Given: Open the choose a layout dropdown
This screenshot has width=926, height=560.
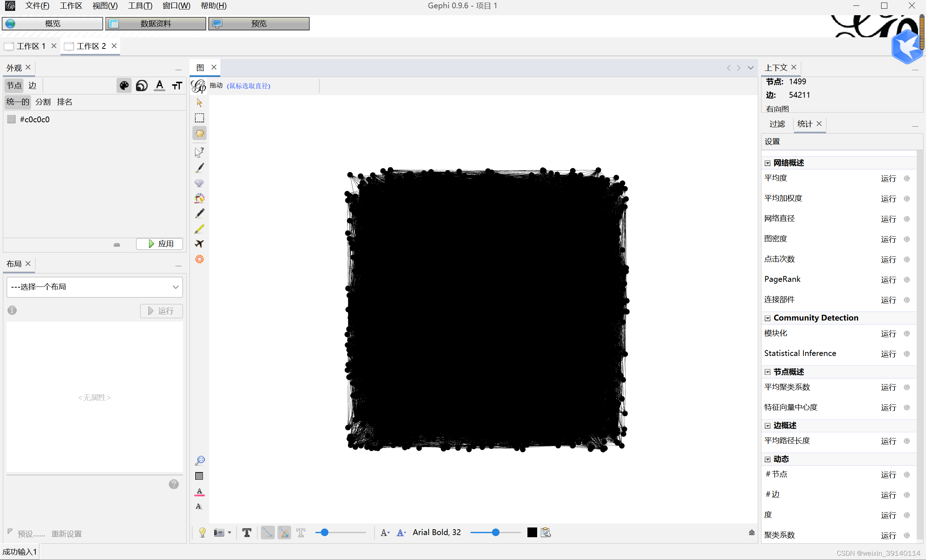Looking at the screenshot, I should (95, 287).
